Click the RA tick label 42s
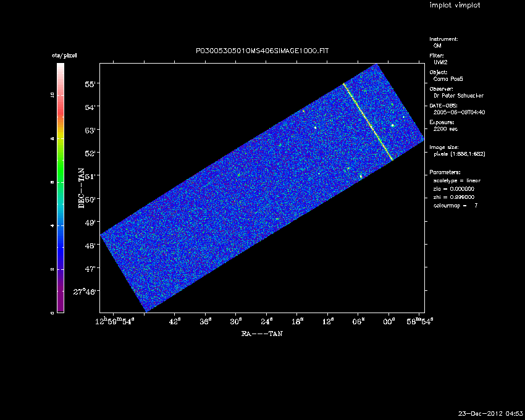Image resolution: width=525 pixels, height=420 pixels. [174, 322]
